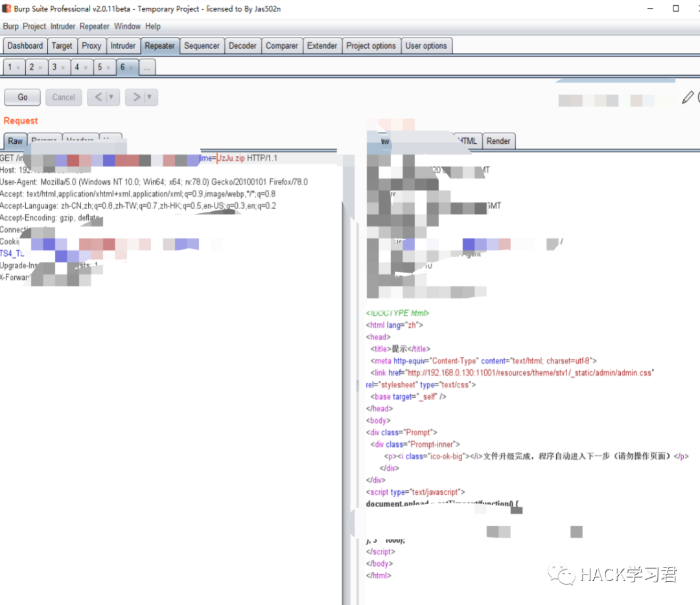
Task: Open the Burp menu
Action: tap(11, 27)
